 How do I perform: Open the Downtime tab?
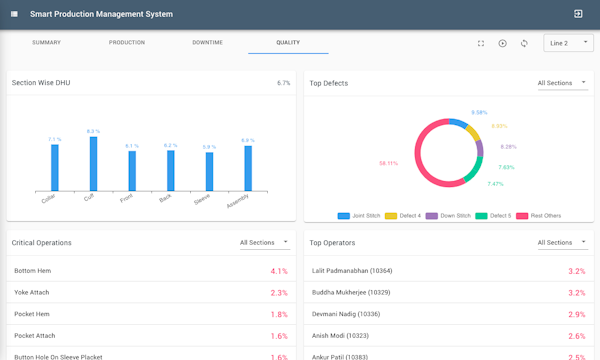coord(207,42)
